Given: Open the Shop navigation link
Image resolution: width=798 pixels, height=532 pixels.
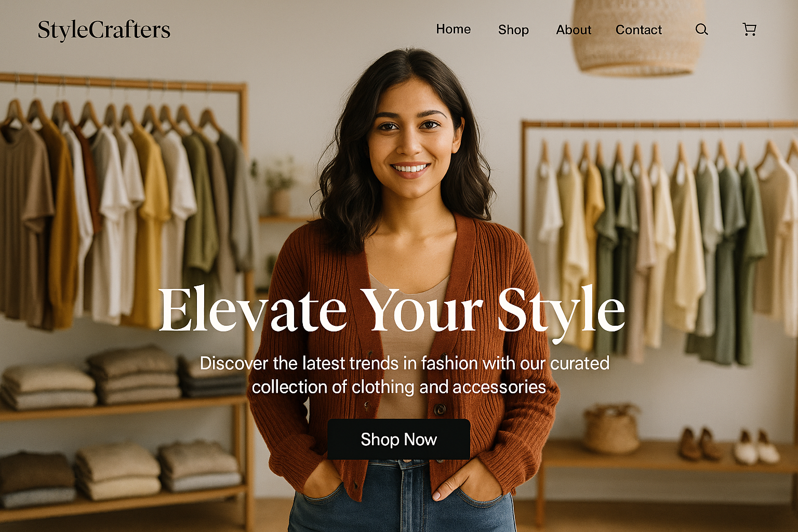Looking at the screenshot, I should tap(513, 30).
